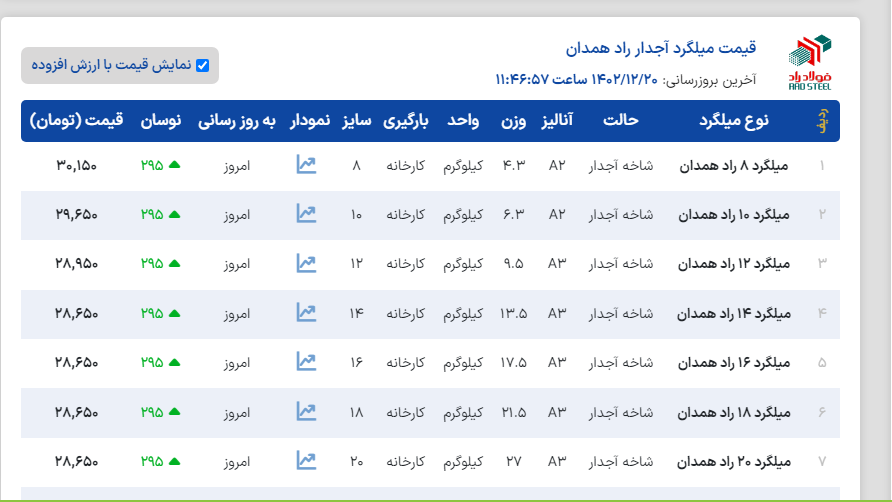Open chart icon for میلگرد 8 راد همدان
The image size is (892, 502).
(x=306, y=165)
